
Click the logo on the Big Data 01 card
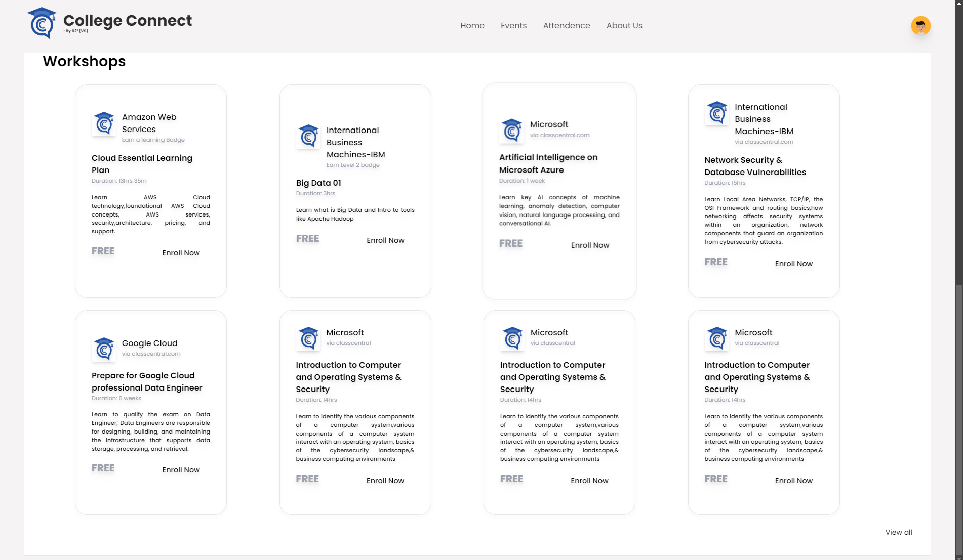coord(308,137)
